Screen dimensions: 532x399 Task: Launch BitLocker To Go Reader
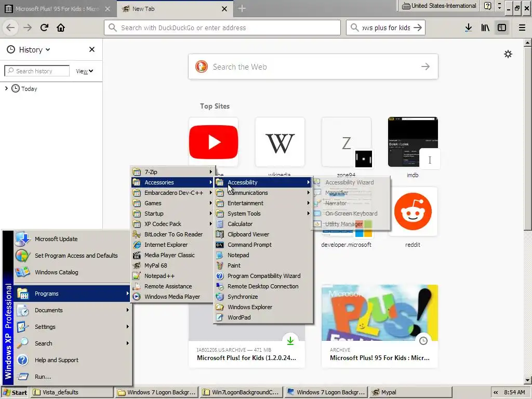coord(172,234)
